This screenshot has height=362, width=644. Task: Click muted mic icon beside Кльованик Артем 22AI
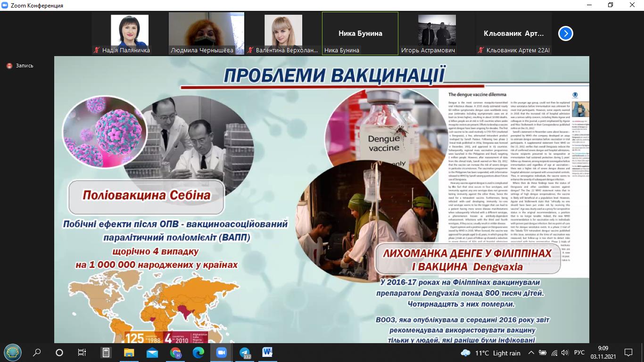coord(481,50)
